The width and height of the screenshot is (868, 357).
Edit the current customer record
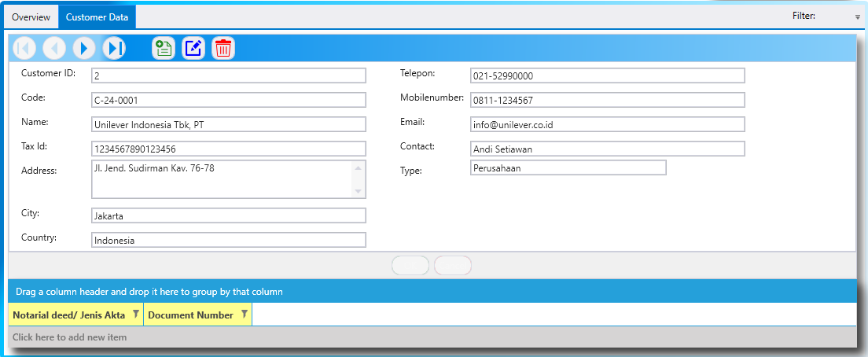193,48
